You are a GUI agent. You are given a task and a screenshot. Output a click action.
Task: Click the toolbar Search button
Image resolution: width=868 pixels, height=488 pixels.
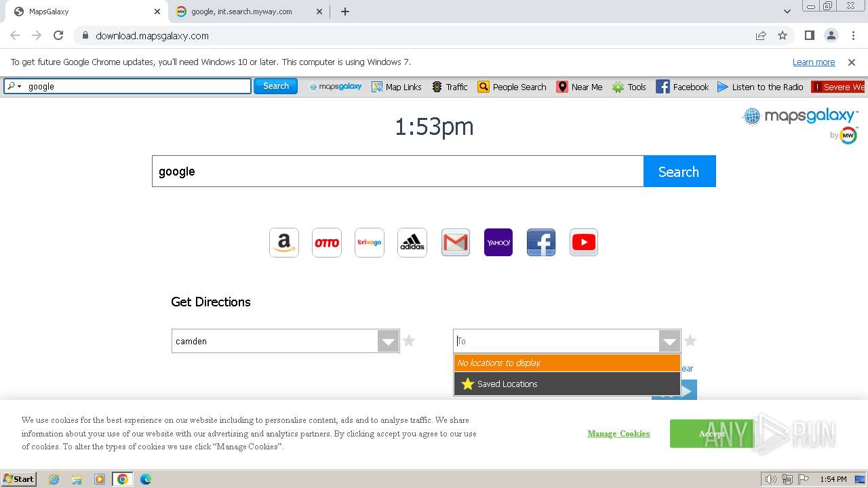point(276,86)
